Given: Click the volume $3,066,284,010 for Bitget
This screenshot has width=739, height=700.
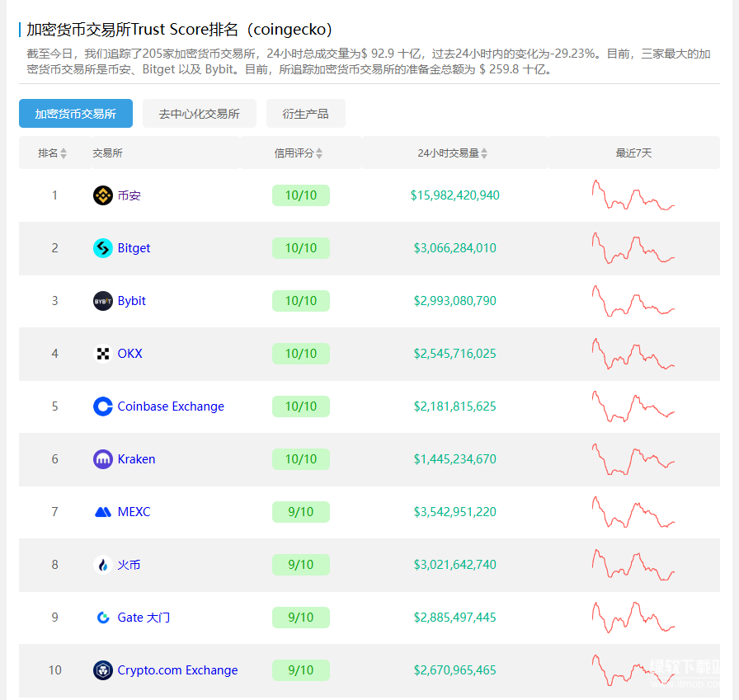Looking at the screenshot, I should (x=454, y=248).
